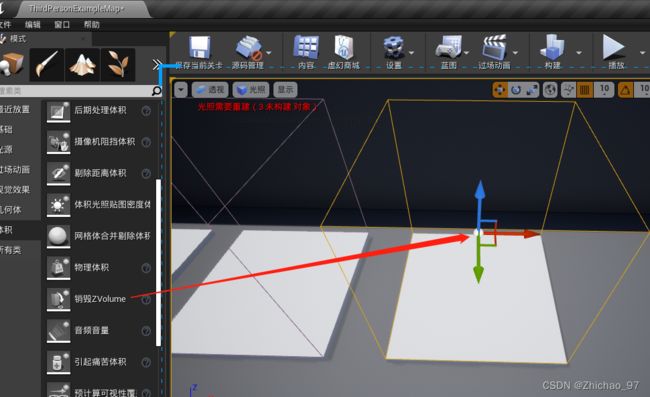This screenshot has width=650, height=397.
Task: Toggle grid snapping icon
Action: pos(585,90)
